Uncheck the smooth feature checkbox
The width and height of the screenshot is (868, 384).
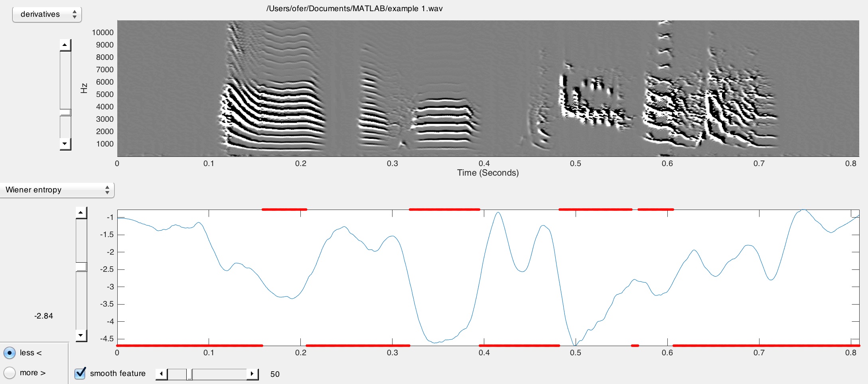click(x=80, y=373)
